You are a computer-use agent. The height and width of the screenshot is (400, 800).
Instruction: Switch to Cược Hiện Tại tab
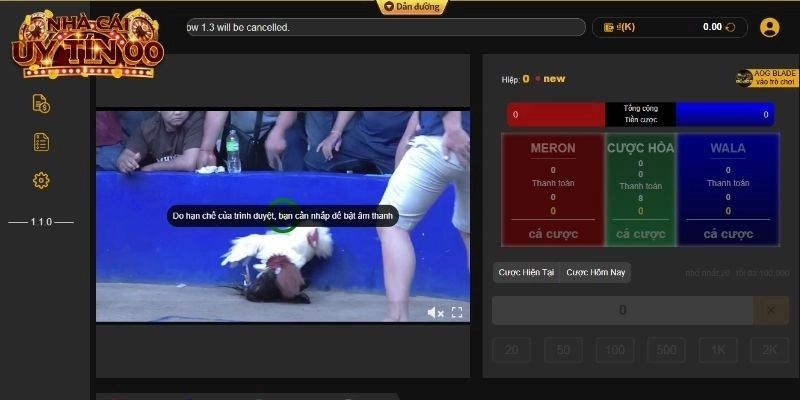526,272
